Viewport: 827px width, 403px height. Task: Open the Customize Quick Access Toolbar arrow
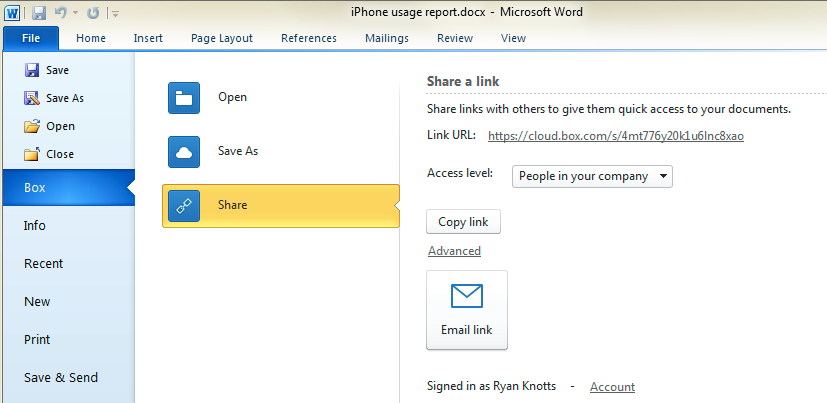tap(115, 13)
